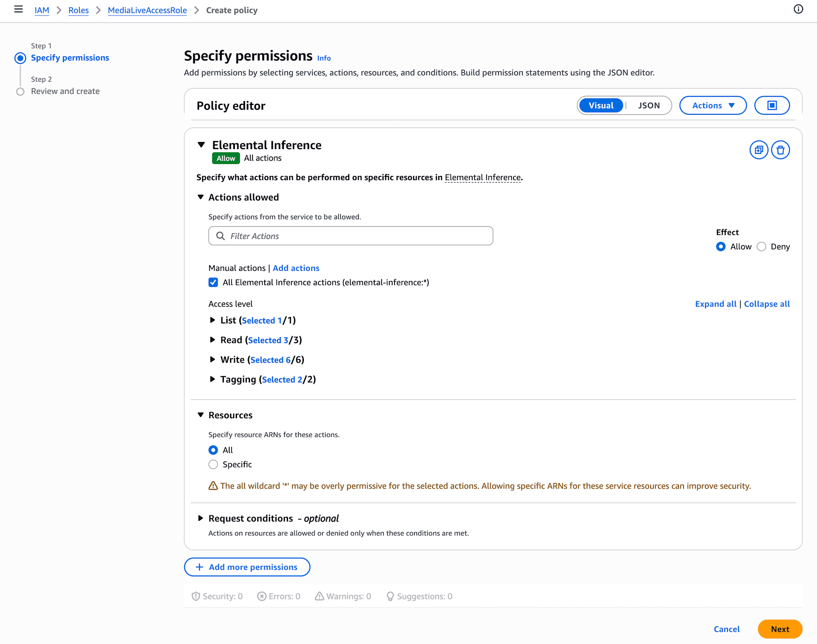The image size is (817, 644).
Task: Click the info circle icon top right
Action: pos(798,9)
